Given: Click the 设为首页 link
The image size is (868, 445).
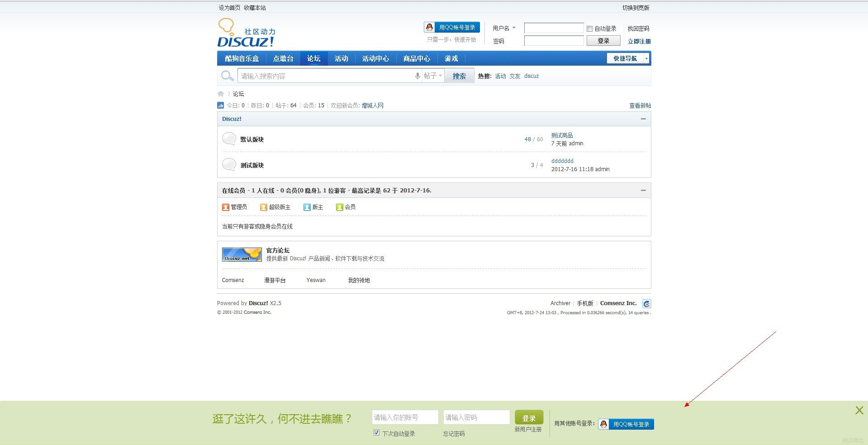Looking at the screenshot, I should point(230,8).
